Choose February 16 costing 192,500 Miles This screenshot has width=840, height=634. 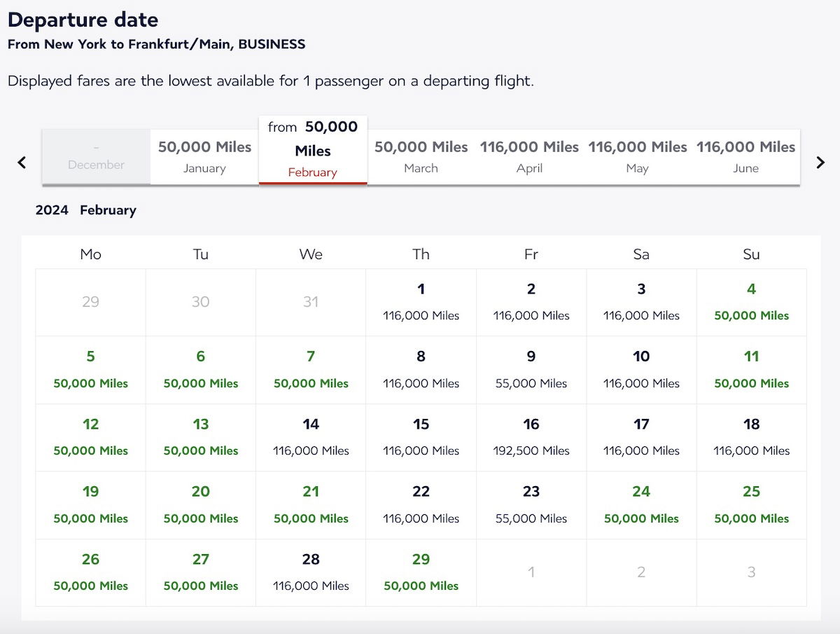click(x=531, y=436)
